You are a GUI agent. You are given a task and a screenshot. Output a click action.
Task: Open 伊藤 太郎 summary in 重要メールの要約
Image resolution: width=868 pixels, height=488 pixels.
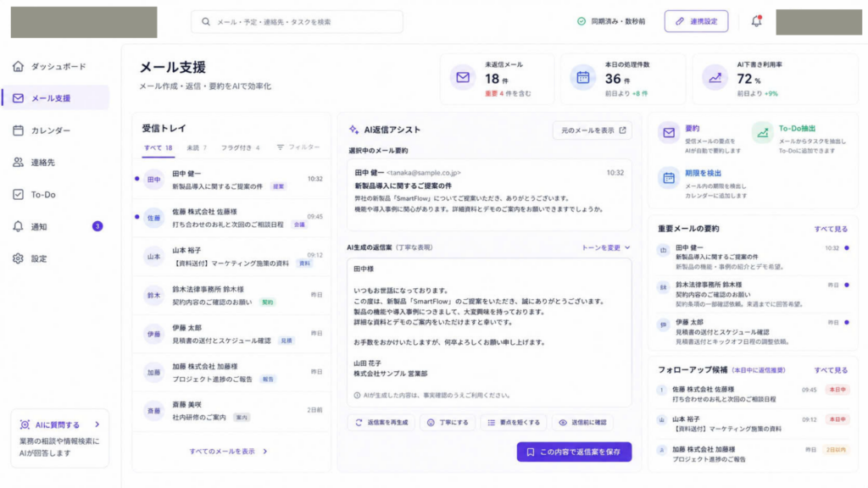(x=753, y=331)
